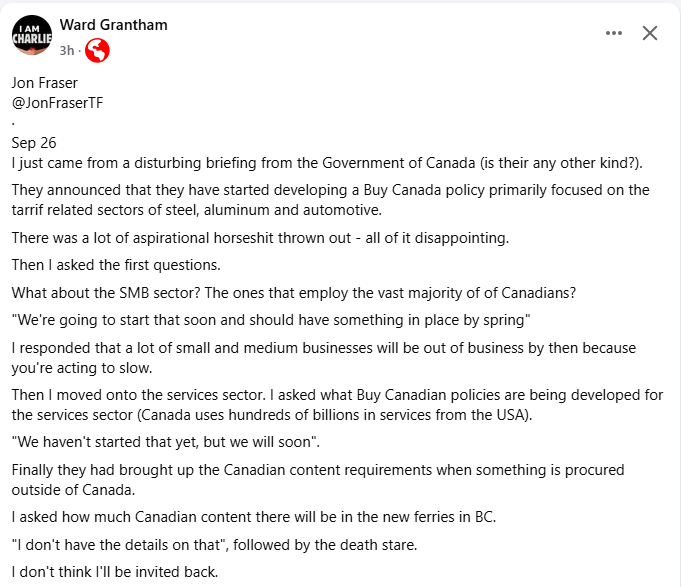Viewport: 681px width, 587px height.
Task: Click the Buy Canada policy announcement paragraph
Action: (x=330, y=199)
